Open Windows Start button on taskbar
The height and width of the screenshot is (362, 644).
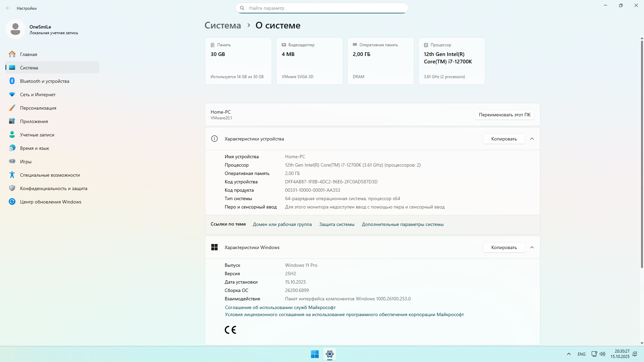click(315, 354)
